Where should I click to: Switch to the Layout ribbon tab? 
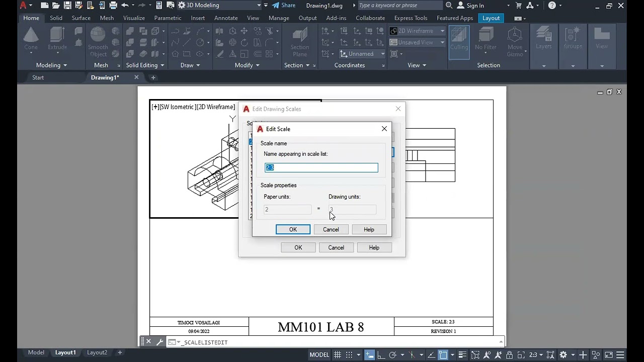click(491, 18)
